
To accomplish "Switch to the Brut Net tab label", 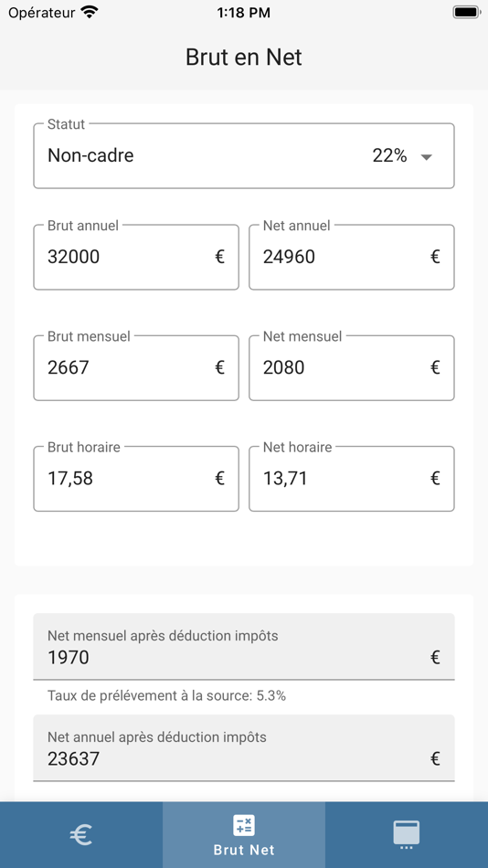I will point(244,850).
